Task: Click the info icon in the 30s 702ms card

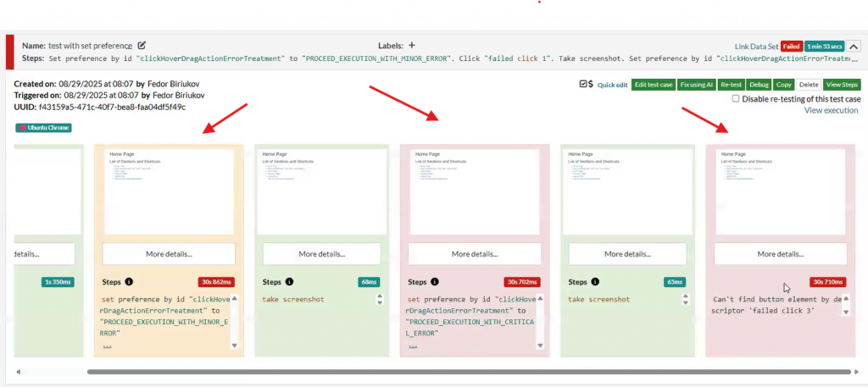Action: [435, 282]
